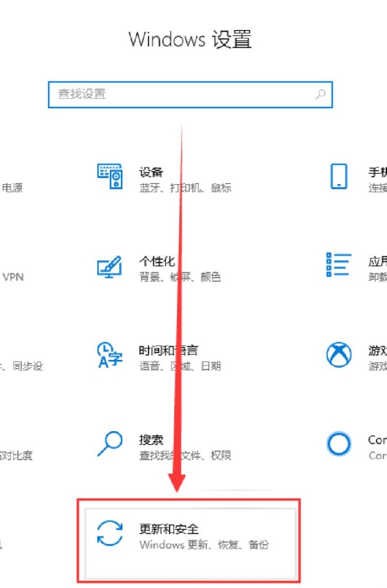Open the 时间和语言 settings label
Image resolution: width=387 pixels, height=588 pixels.
pos(168,350)
